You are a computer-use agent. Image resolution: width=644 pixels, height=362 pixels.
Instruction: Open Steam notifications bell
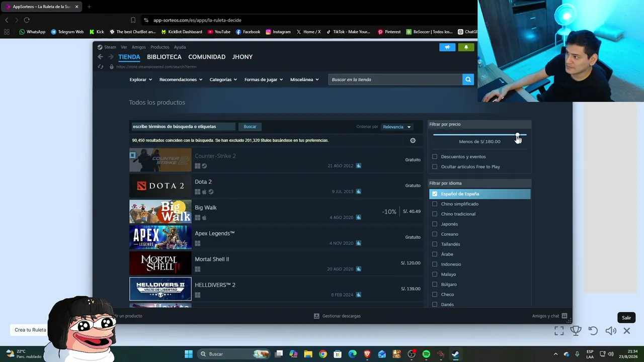466,47
